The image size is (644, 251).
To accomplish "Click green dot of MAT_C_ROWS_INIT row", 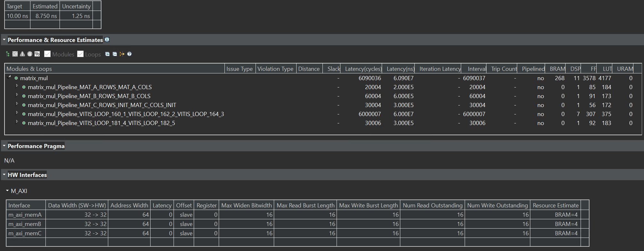I will pyautogui.click(x=24, y=105).
